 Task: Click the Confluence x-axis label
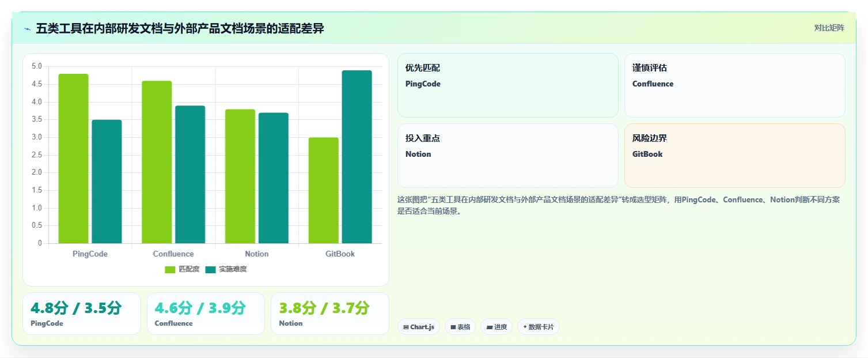[173, 254]
